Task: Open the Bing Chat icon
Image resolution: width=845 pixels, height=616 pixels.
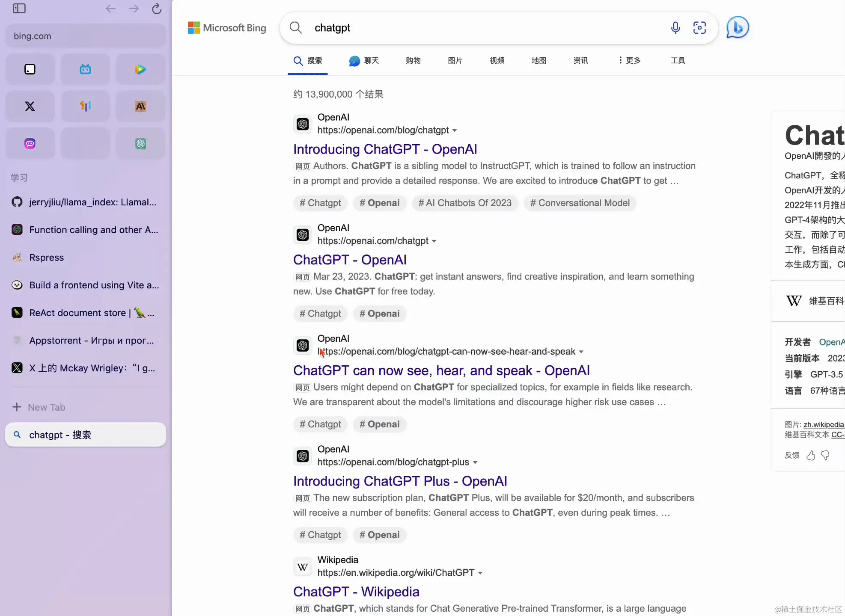Action: [x=738, y=28]
